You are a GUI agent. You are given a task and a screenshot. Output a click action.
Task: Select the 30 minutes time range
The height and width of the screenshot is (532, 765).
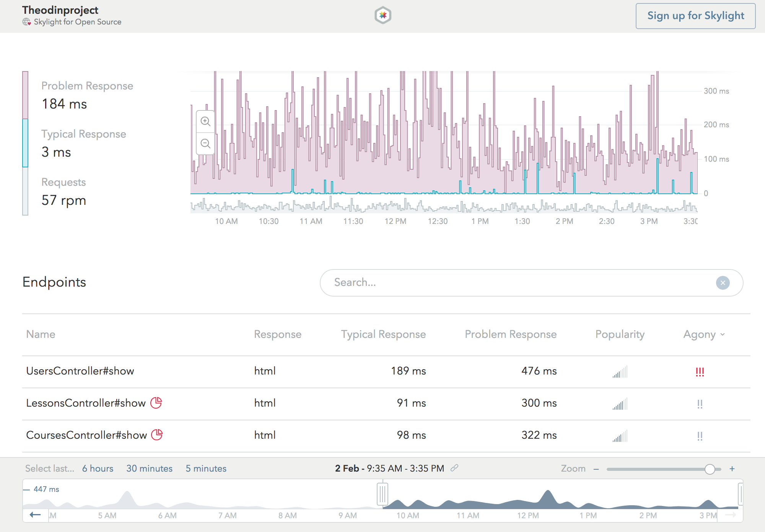(149, 468)
